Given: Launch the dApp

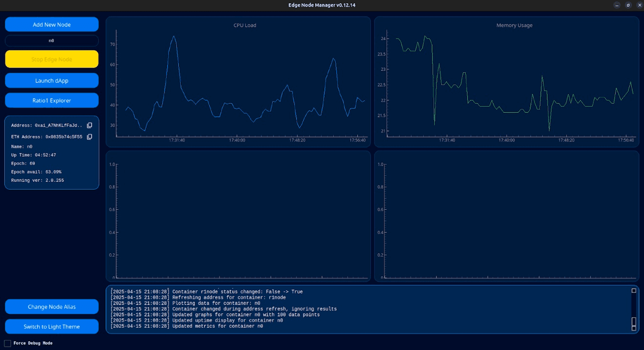Looking at the screenshot, I should [52, 80].
